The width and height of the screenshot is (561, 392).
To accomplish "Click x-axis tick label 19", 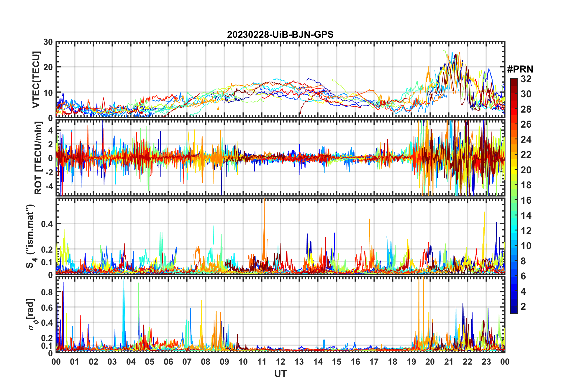I will pos(411,362).
